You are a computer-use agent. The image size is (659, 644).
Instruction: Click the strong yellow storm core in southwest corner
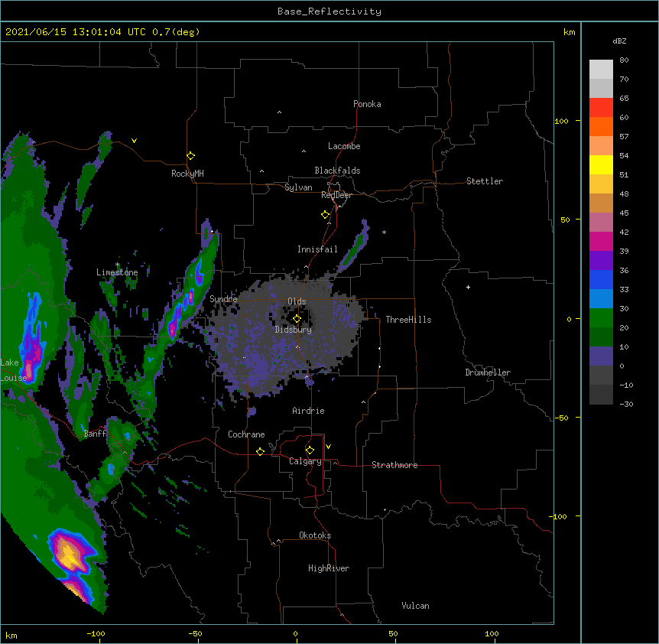70,555
